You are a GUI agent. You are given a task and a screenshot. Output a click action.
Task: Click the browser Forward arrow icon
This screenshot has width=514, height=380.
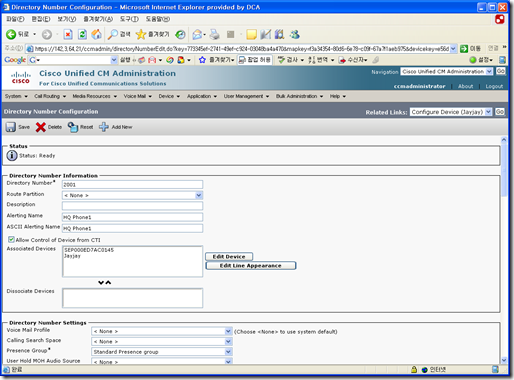click(47, 34)
